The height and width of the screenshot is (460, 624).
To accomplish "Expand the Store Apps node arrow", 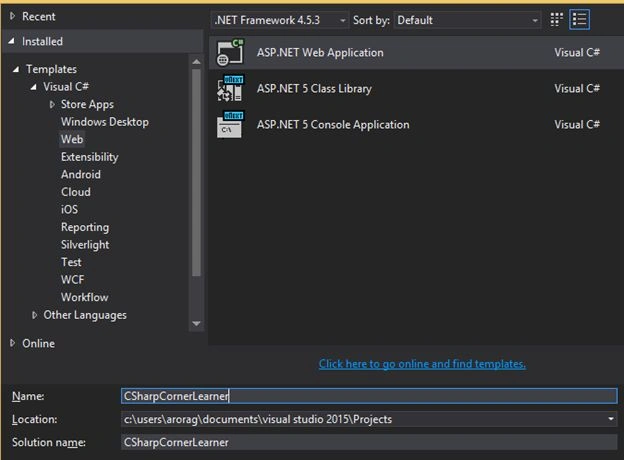I will [x=52, y=104].
